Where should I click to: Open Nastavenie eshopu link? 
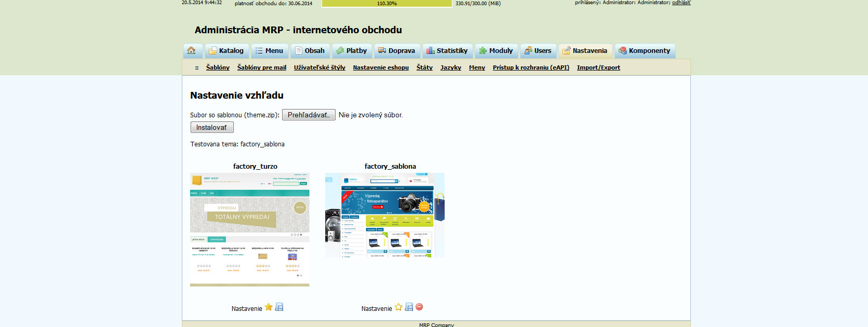381,67
